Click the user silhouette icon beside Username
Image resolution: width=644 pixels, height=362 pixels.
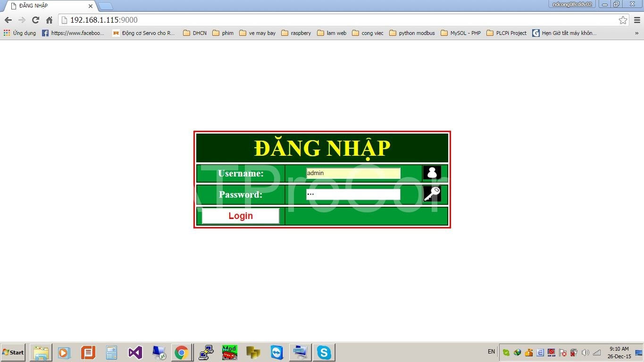point(432,173)
